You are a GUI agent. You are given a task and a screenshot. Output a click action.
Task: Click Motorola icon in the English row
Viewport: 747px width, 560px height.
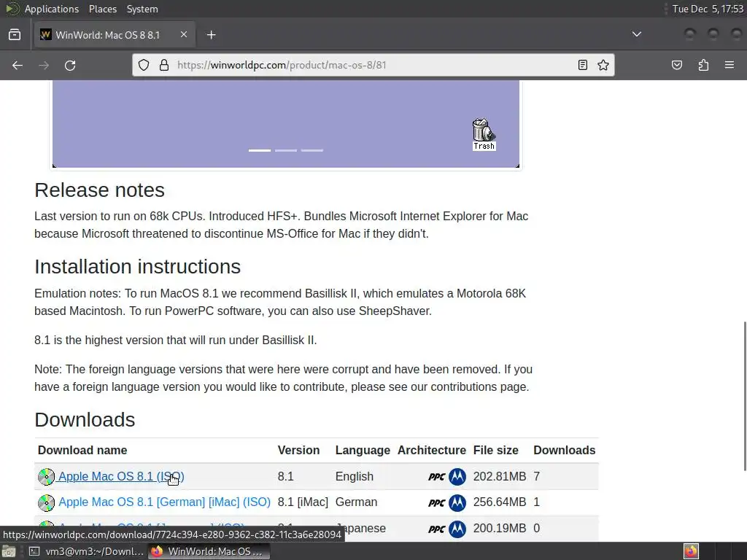(x=457, y=477)
